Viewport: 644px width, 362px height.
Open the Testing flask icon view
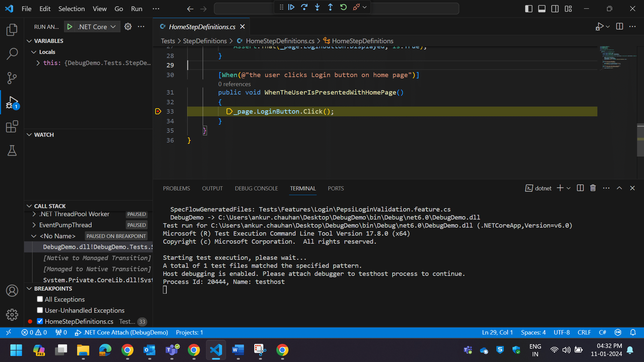coord(12,151)
